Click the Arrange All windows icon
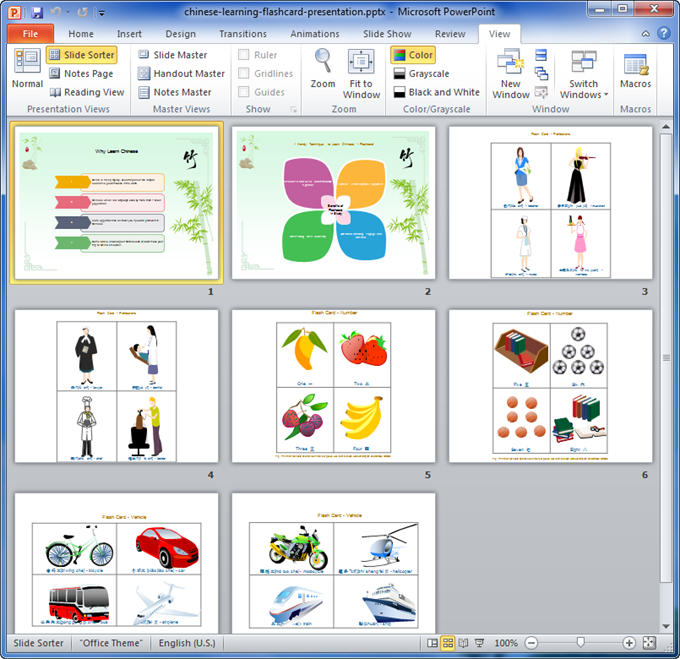The height and width of the screenshot is (659, 680). pyautogui.click(x=541, y=55)
